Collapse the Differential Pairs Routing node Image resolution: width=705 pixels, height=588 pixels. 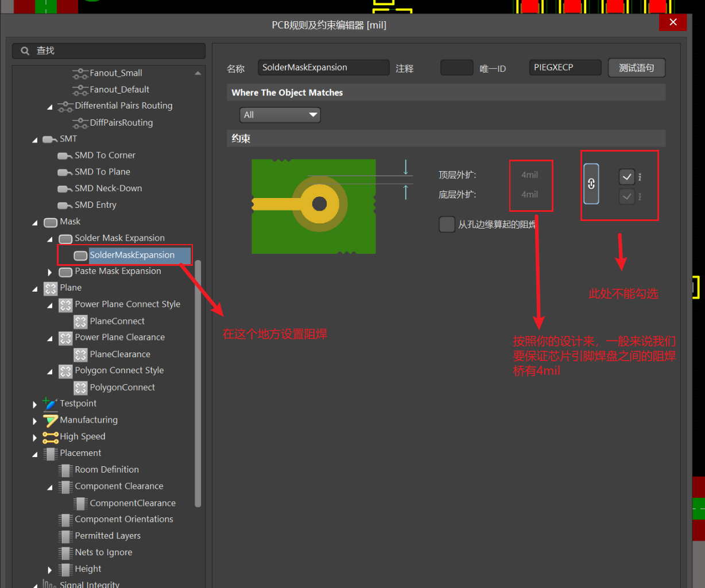[49, 107]
